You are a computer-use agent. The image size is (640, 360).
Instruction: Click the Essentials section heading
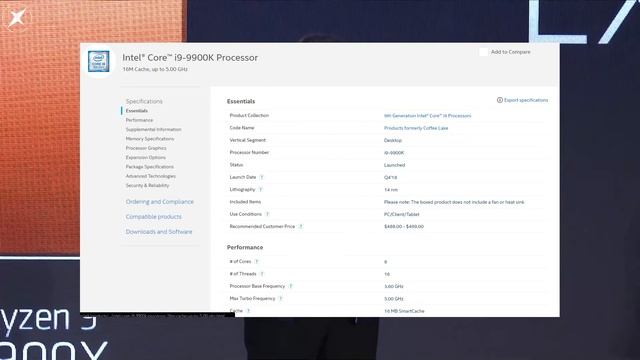click(x=241, y=101)
